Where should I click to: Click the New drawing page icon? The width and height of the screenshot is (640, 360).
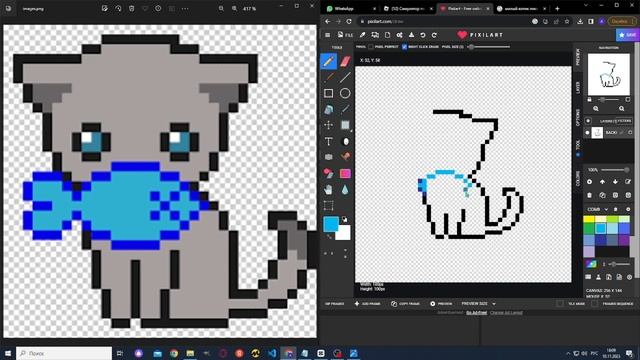387,35
